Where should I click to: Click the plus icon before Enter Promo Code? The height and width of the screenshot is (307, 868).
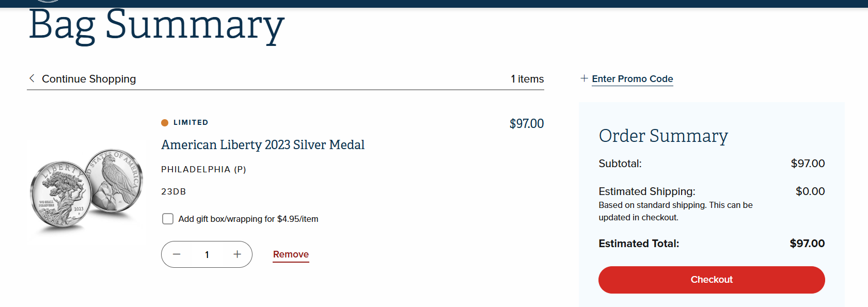584,78
